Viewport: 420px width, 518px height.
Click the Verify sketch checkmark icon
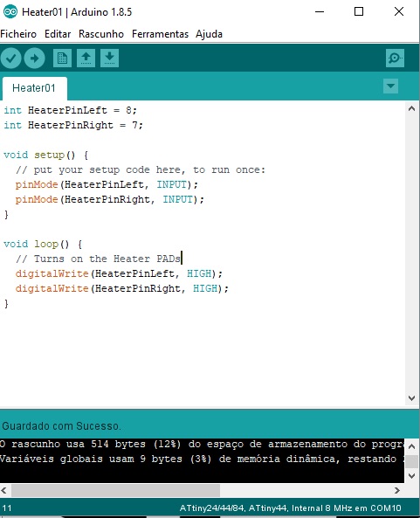click(10, 59)
